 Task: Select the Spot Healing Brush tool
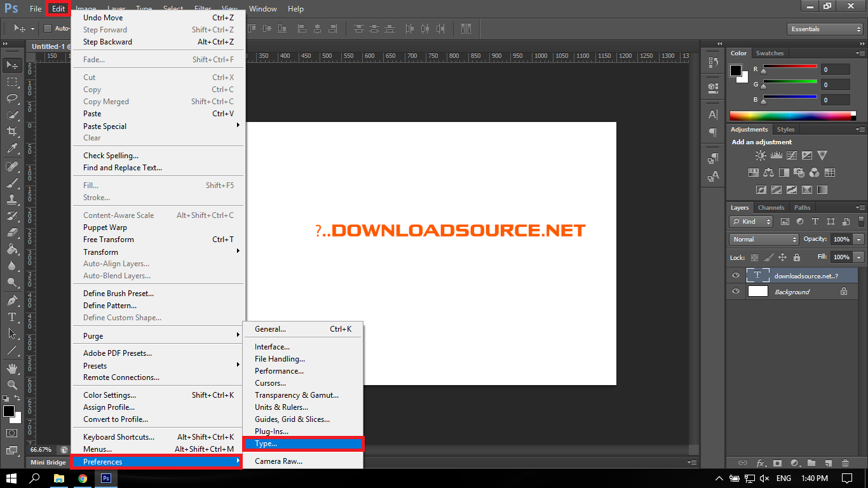pyautogui.click(x=12, y=166)
